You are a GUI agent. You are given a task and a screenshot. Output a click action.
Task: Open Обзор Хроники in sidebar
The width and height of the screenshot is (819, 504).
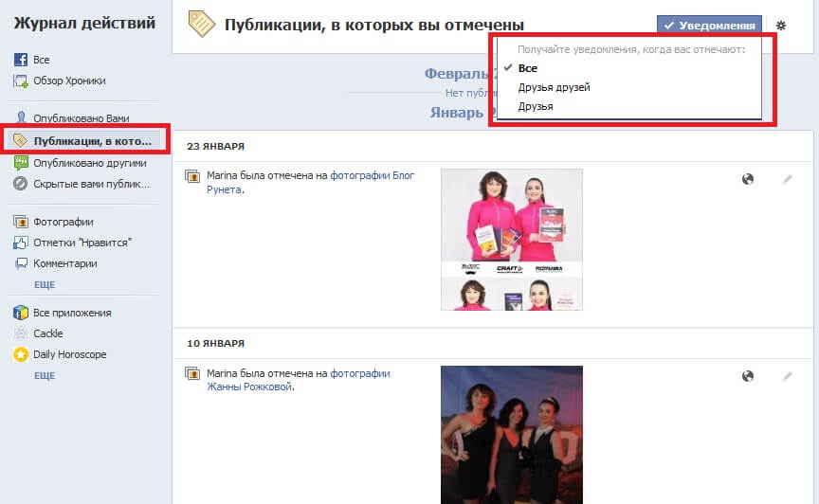click(x=69, y=81)
